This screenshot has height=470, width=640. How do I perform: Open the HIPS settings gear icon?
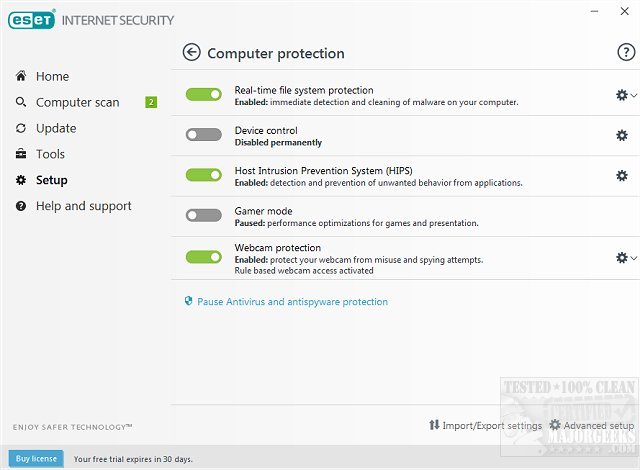click(x=621, y=176)
